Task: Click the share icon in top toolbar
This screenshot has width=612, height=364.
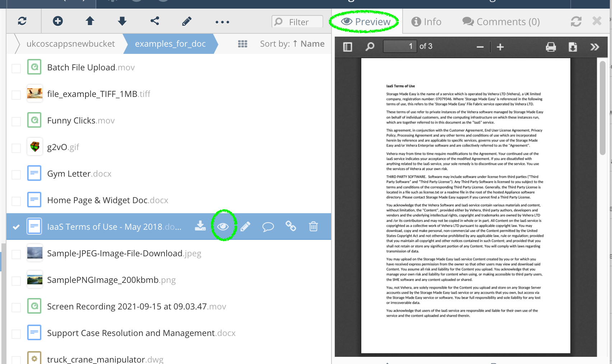Action: (155, 22)
